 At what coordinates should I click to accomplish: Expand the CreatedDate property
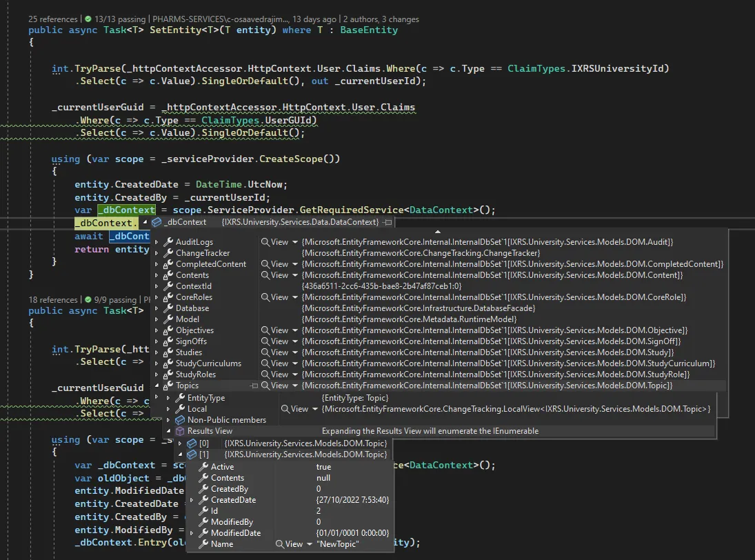tap(192, 500)
